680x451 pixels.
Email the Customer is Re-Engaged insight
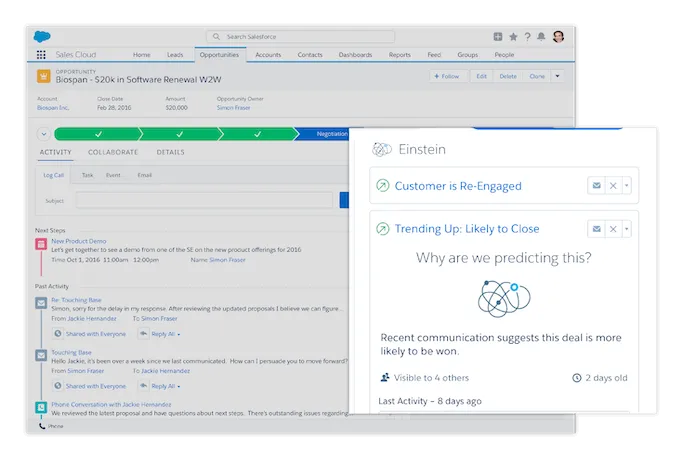[x=596, y=186]
